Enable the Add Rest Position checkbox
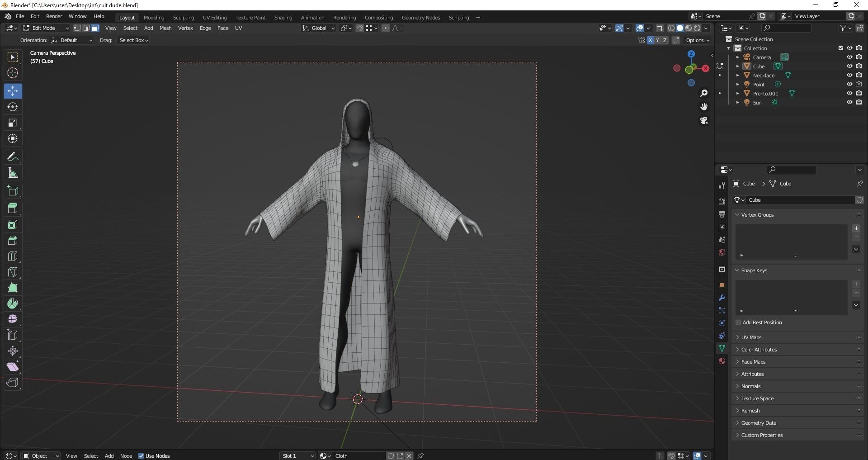 coord(738,322)
